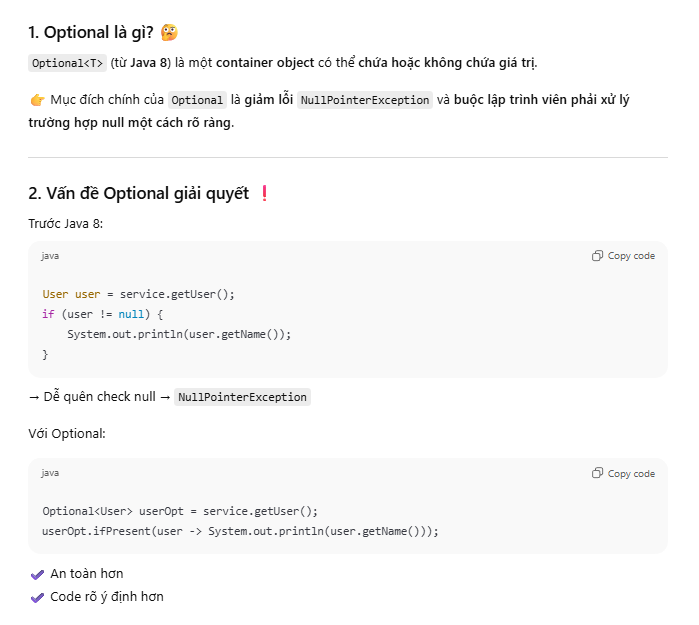Click the "1. Optional là gì?" heading

(91, 33)
